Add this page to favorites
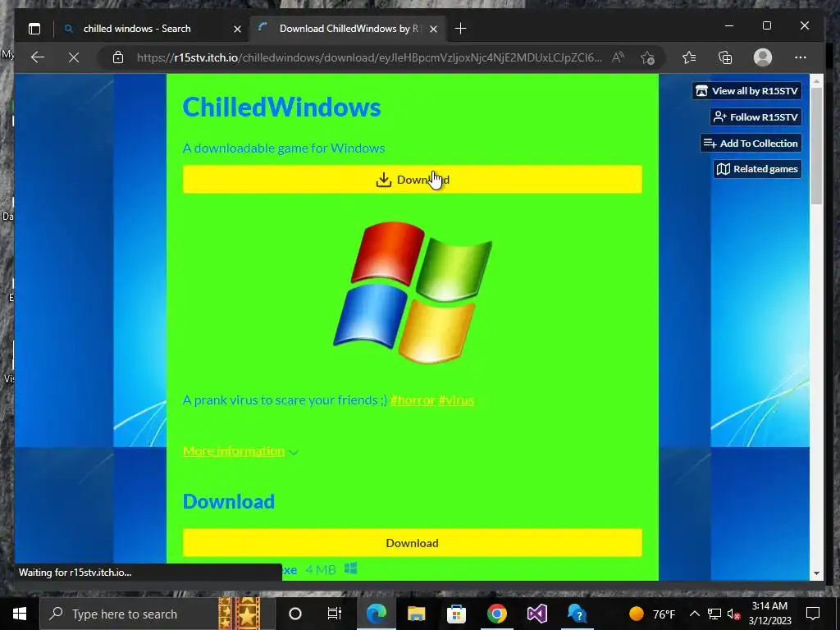The height and width of the screenshot is (630, 840). 647,57
